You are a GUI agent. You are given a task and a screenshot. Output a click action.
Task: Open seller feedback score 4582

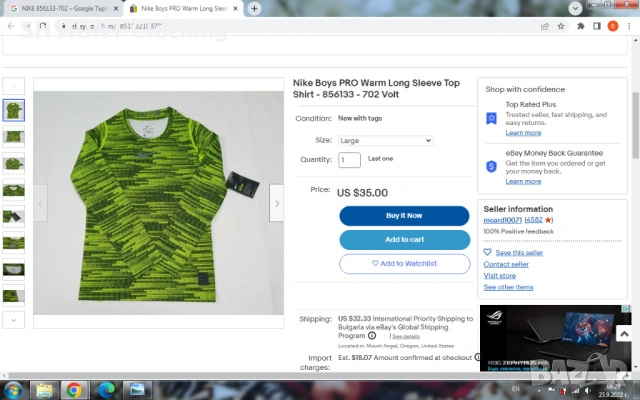click(x=534, y=220)
